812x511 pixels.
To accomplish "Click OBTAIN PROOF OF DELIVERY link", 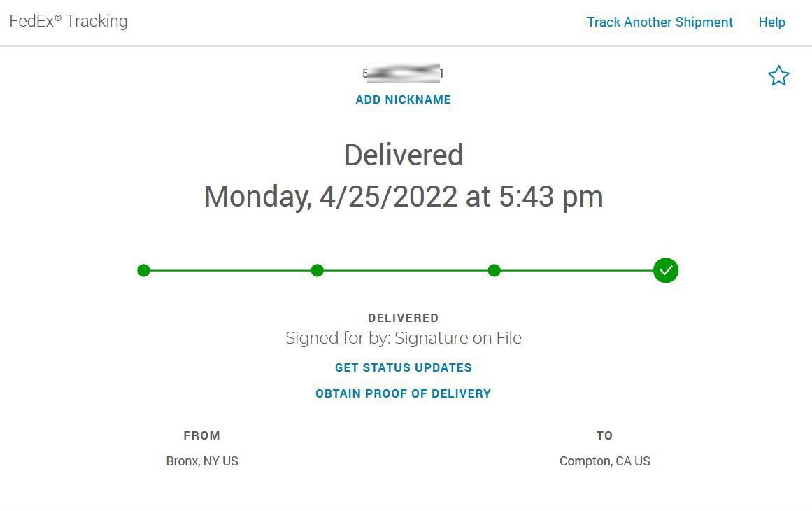I will (x=403, y=393).
